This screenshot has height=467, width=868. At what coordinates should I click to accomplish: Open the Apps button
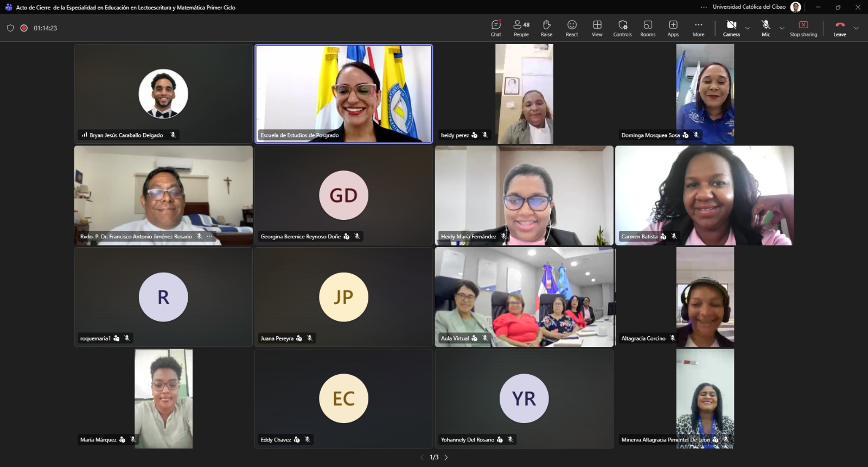[673, 28]
